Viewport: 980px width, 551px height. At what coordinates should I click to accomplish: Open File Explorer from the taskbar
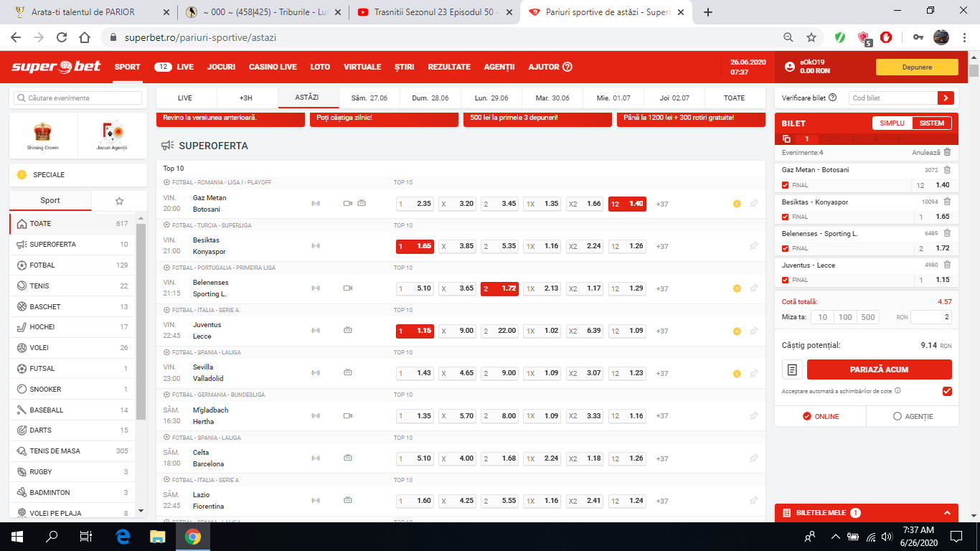pos(158,537)
